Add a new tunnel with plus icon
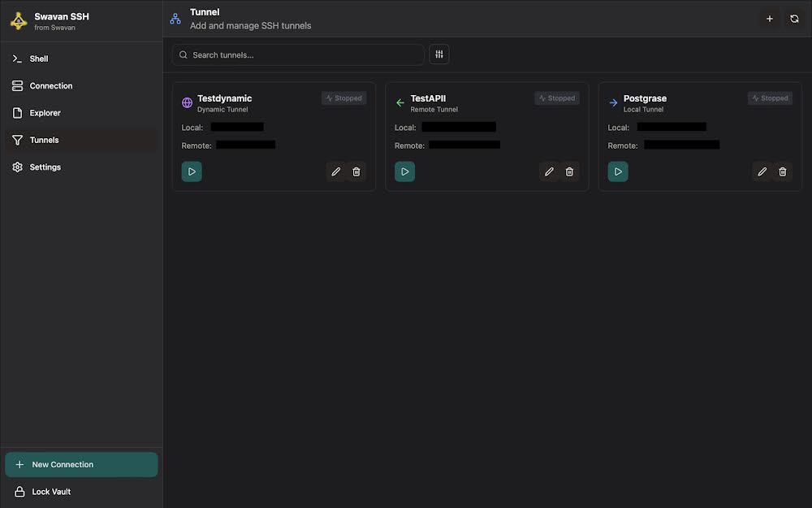This screenshot has width=812, height=508. point(770,19)
